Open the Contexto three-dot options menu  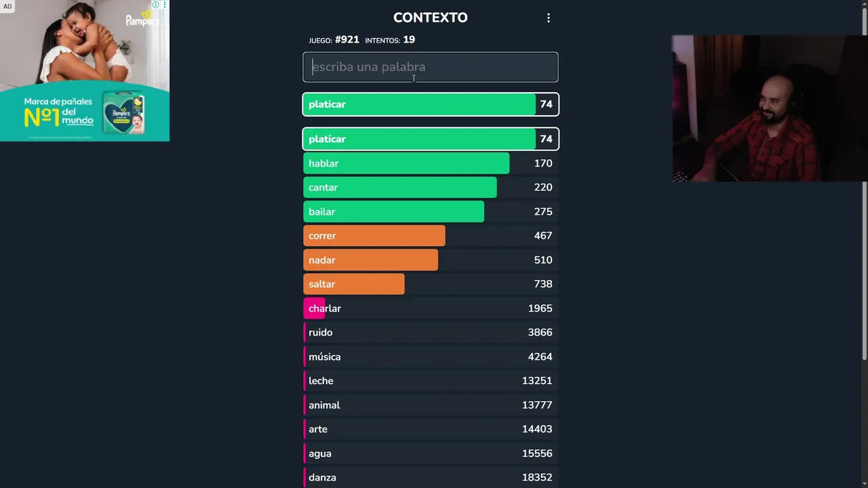click(x=549, y=18)
